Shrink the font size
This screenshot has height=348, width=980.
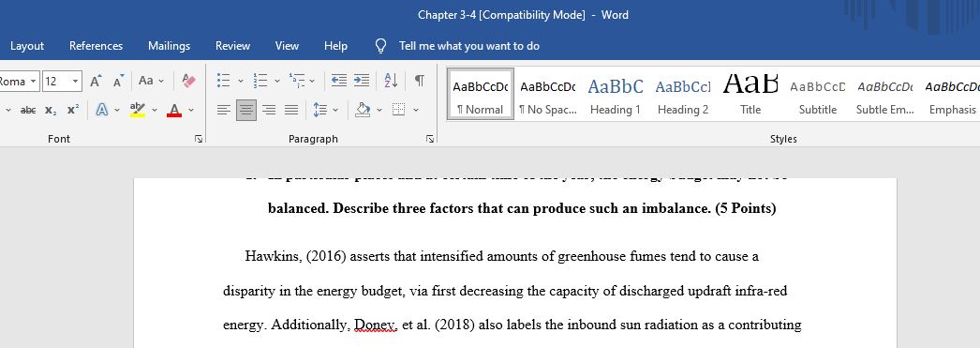point(118,81)
